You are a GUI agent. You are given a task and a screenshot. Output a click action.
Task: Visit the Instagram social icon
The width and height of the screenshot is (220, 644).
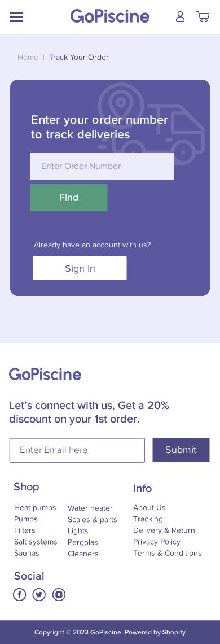pyautogui.click(x=59, y=594)
